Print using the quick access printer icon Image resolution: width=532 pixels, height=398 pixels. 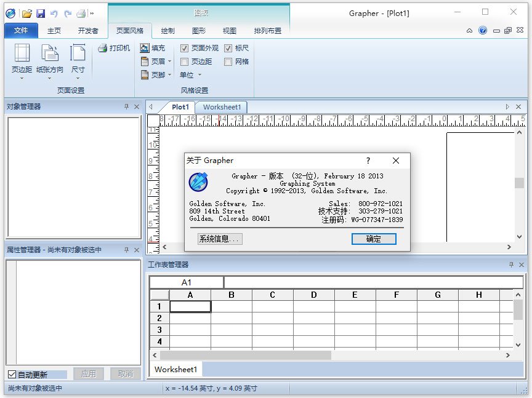point(81,14)
